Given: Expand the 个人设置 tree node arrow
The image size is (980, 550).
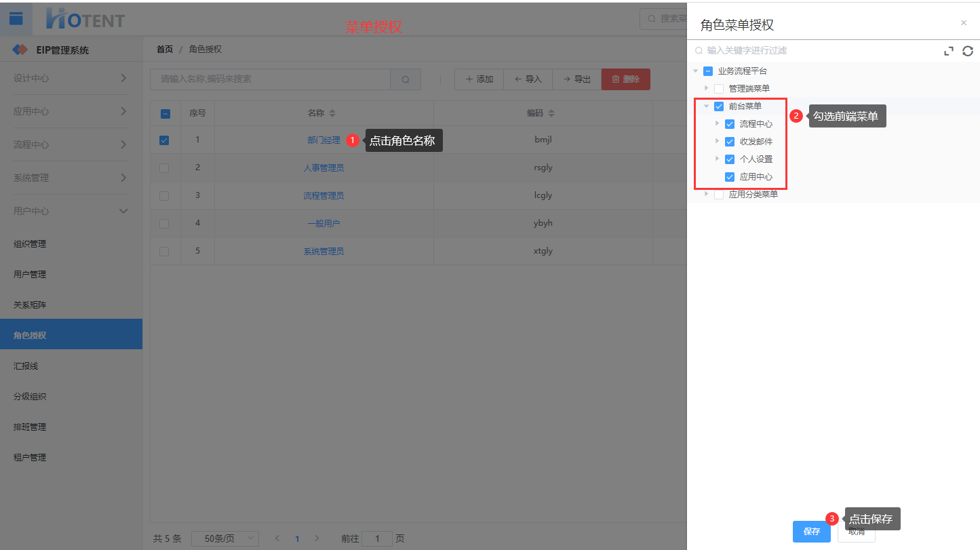Looking at the screenshot, I should point(718,159).
